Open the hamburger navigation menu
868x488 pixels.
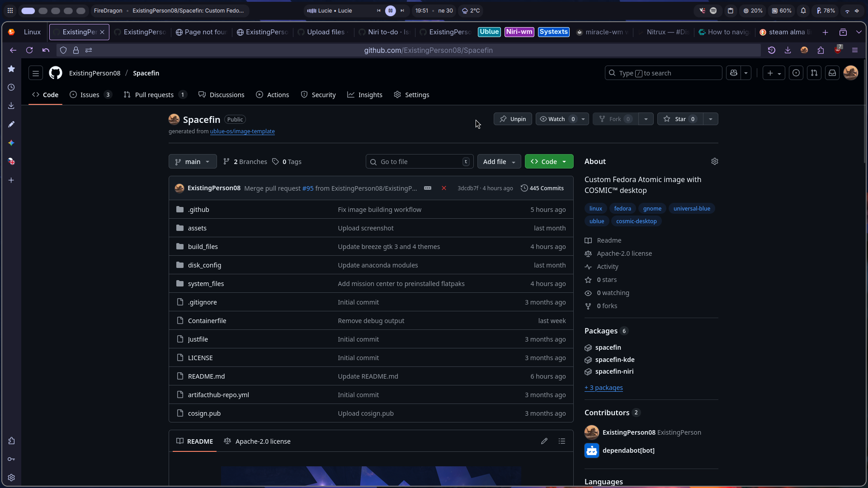point(36,73)
